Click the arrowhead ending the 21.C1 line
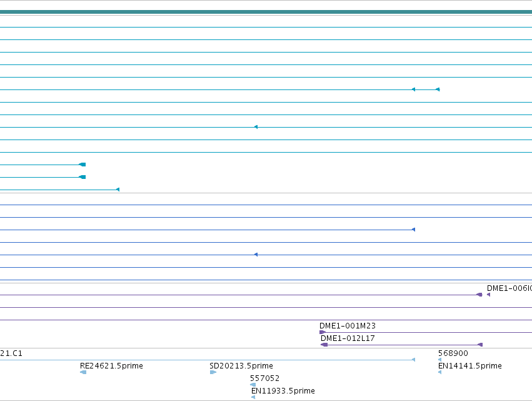The height and width of the screenshot is (401, 532). pyautogui.click(x=413, y=360)
